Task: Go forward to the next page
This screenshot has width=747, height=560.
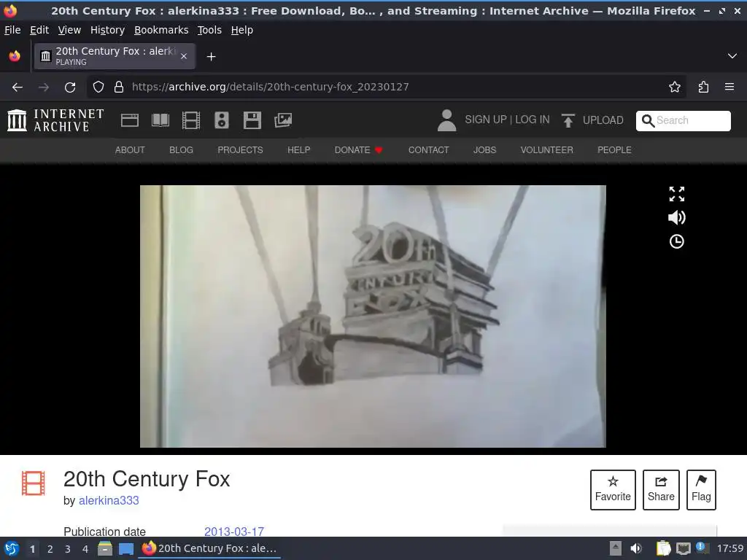Action: click(x=44, y=87)
